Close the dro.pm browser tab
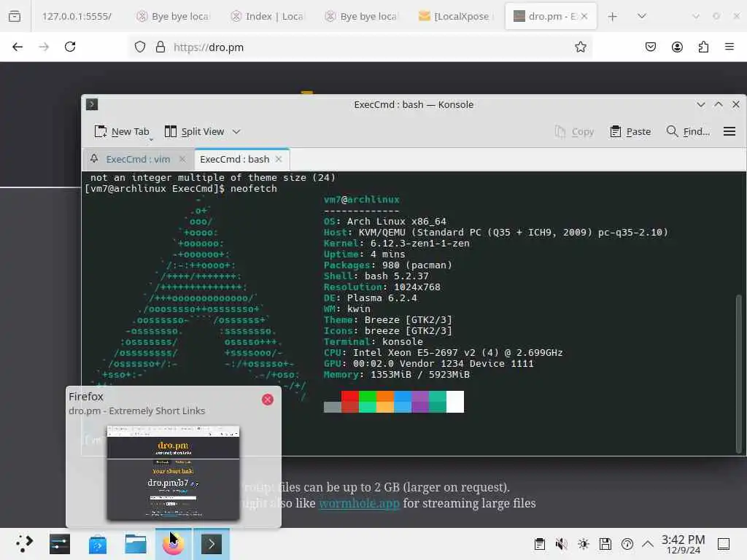747x560 pixels. point(584,16)
